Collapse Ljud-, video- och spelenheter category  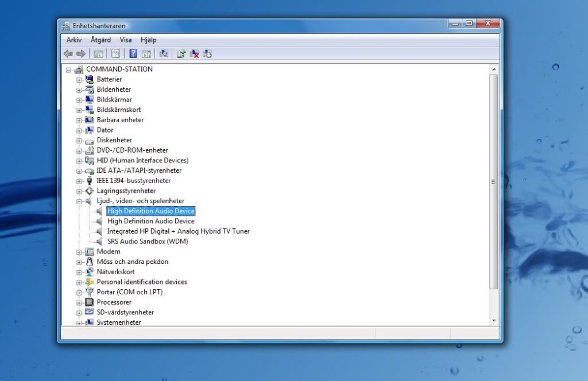pos(79,201)
